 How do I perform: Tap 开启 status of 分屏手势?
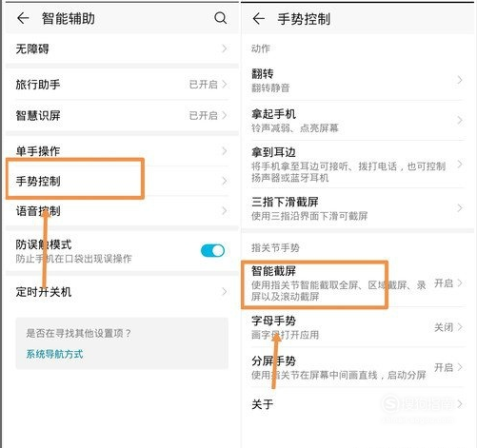pyautogui.click(x=444, y=367)
